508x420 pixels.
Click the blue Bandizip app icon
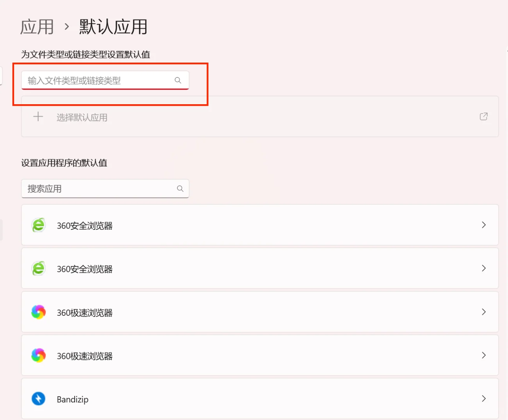click(39, 399)
